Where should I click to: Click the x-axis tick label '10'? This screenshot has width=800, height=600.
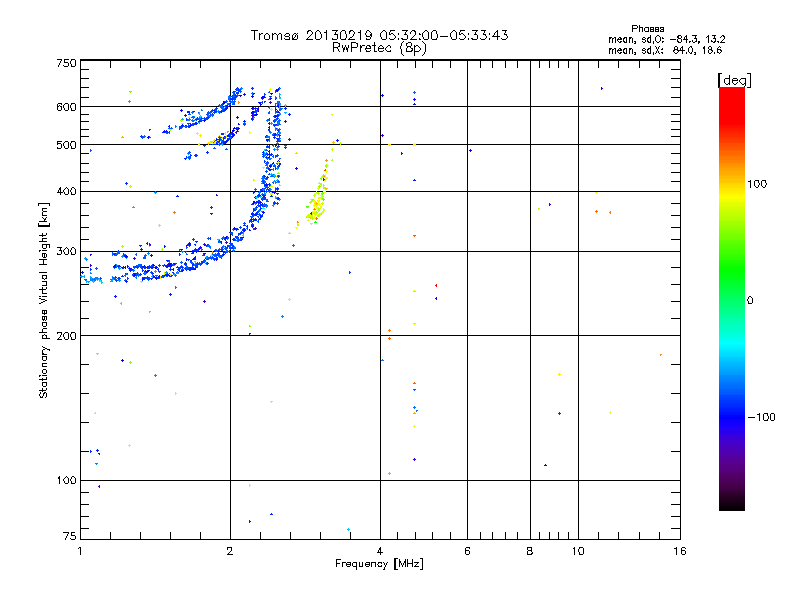[x=578, y=551]
